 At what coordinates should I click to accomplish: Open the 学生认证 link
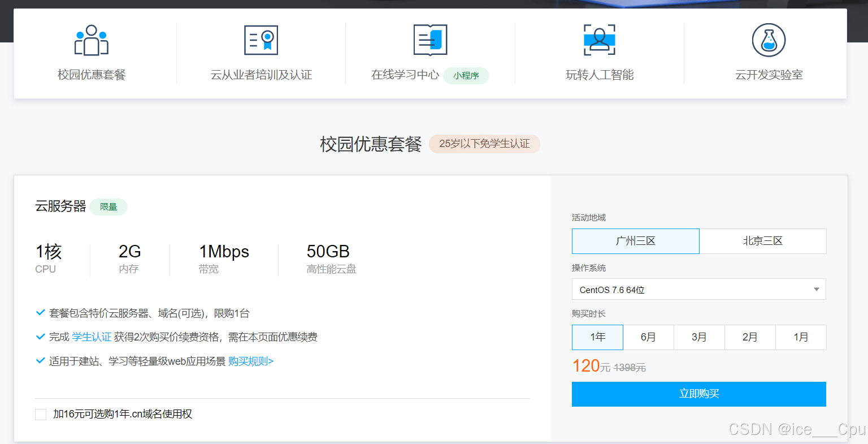coord(92,337)
